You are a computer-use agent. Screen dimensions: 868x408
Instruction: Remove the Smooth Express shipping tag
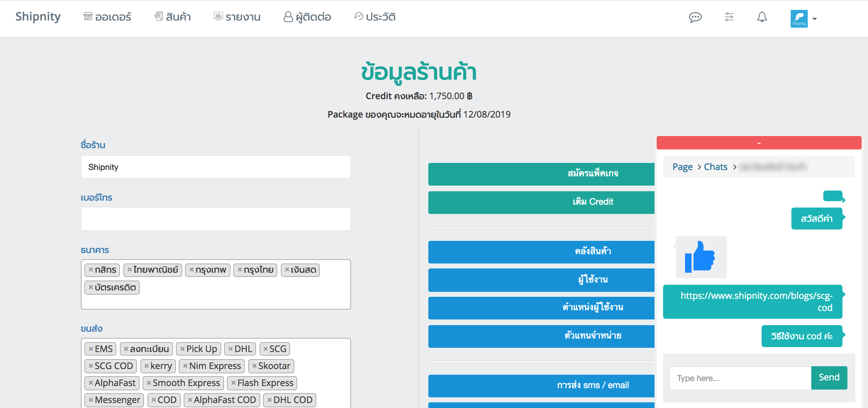click(x=149, y=383)
